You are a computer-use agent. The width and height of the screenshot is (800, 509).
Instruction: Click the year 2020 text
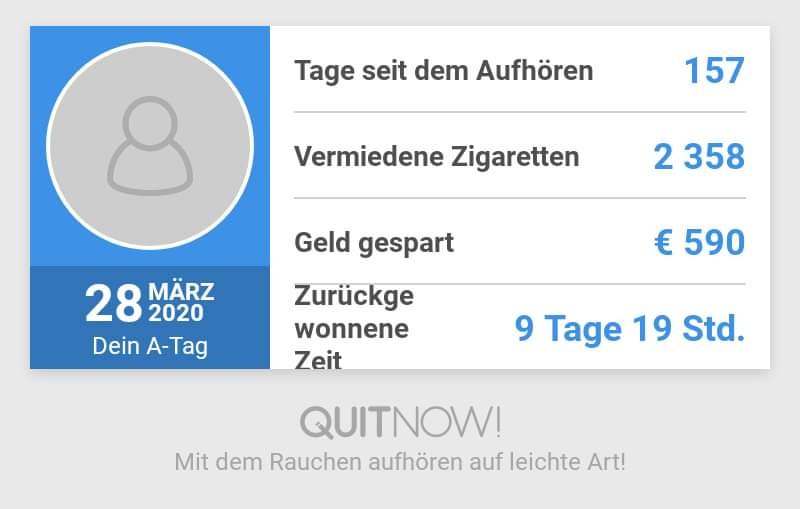pyautogui.click(x=176, y=313)
